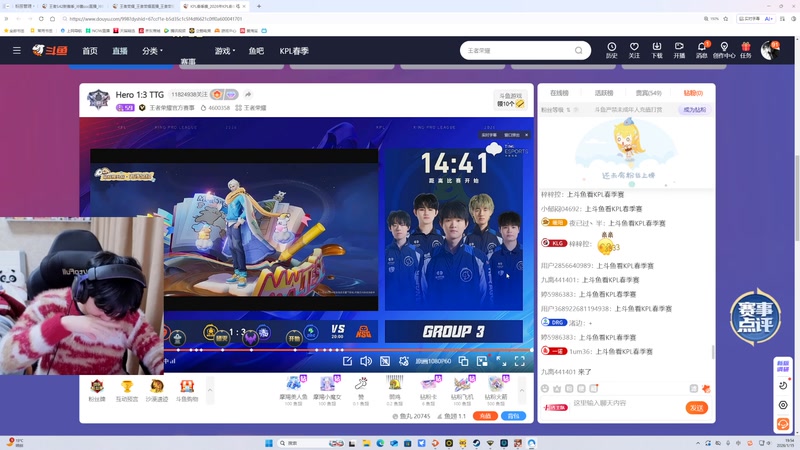Toggle web page fullscreen mode
This screenshot has height=450, width=800.
click(x=501, y=361)
